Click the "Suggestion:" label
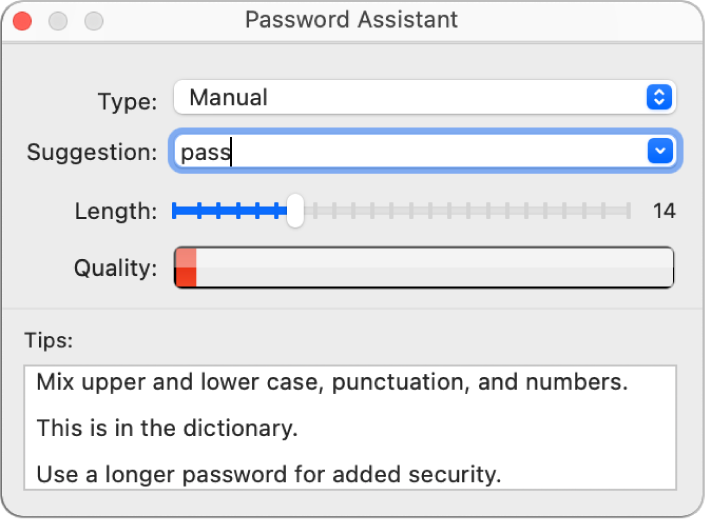This screenshot has height=519, width=705. [x=92, y=152]
